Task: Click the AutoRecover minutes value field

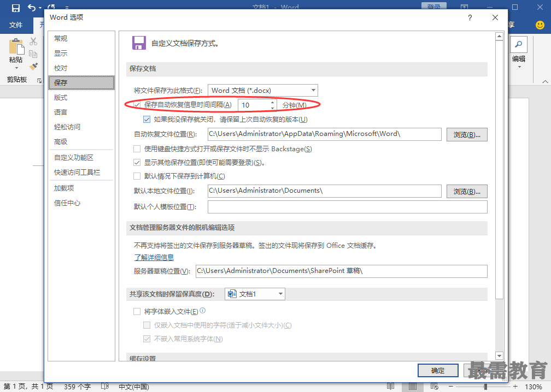Action: point(254,105)
